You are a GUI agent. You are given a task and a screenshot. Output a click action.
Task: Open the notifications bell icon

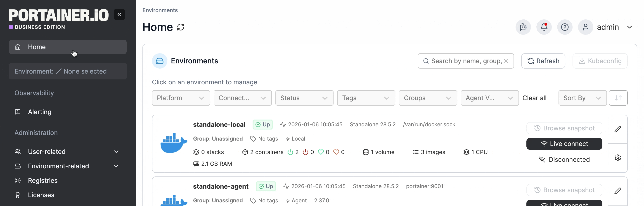[544, 27]
